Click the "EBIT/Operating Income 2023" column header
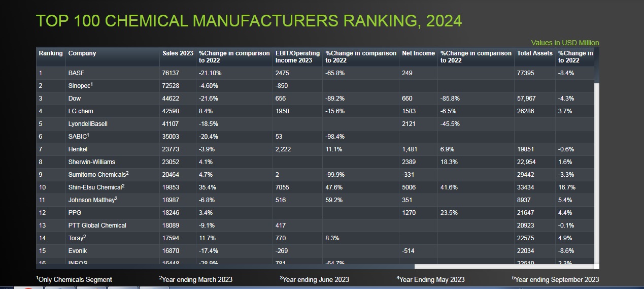The width and height of the screenshot is (644, 289). [297, 57]
